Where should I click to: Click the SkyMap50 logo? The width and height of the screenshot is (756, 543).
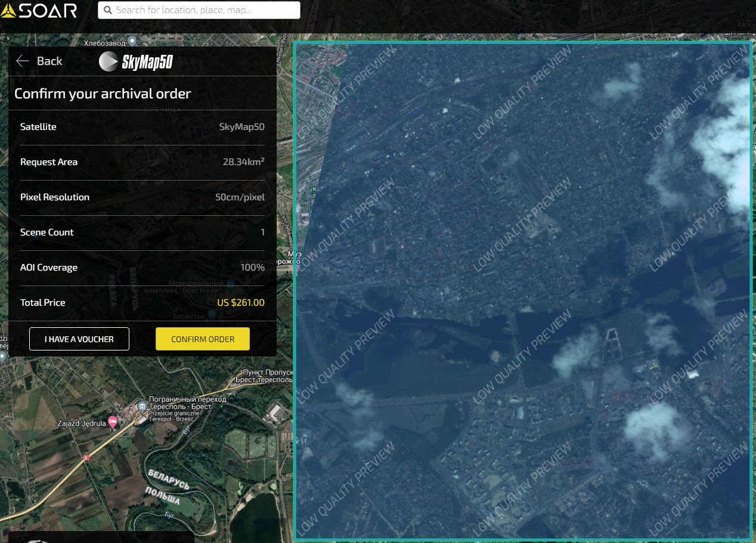(136, 61)
